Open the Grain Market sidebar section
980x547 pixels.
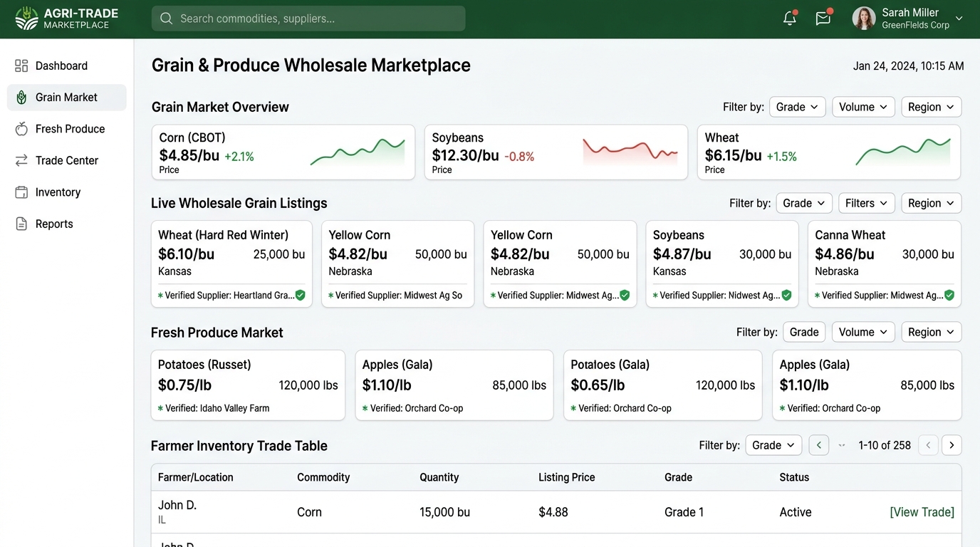tap(66, 98)
